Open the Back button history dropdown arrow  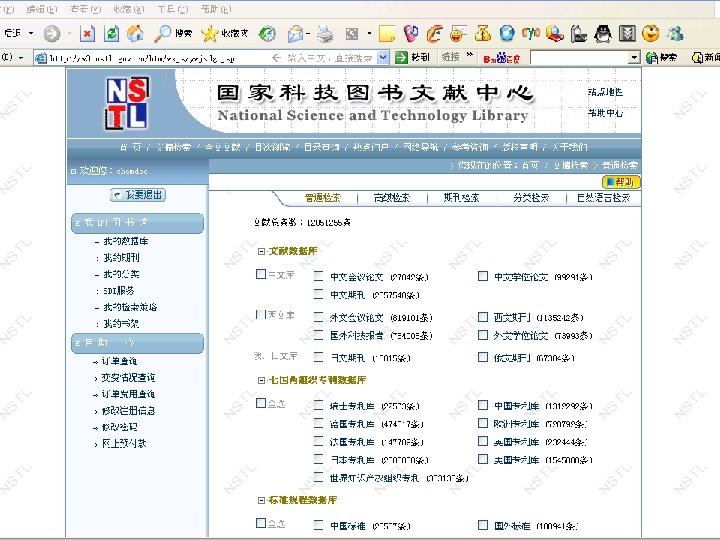[x=31, y=33]
